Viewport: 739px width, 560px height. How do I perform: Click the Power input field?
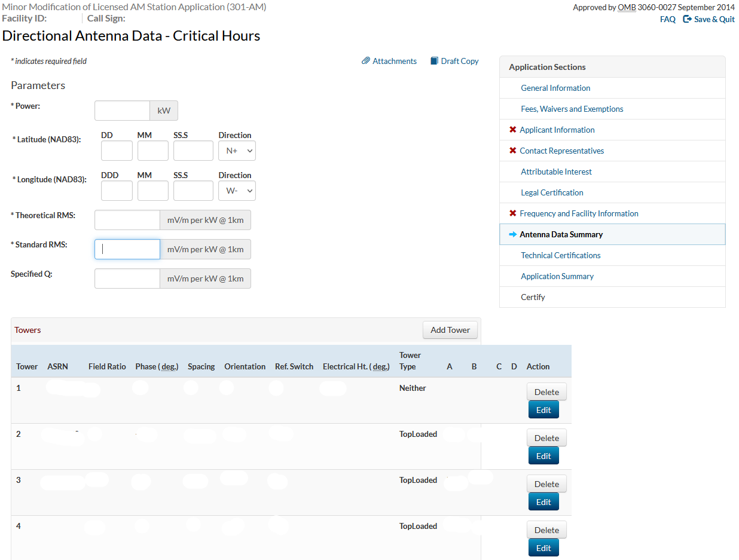(x=122, y=111)
